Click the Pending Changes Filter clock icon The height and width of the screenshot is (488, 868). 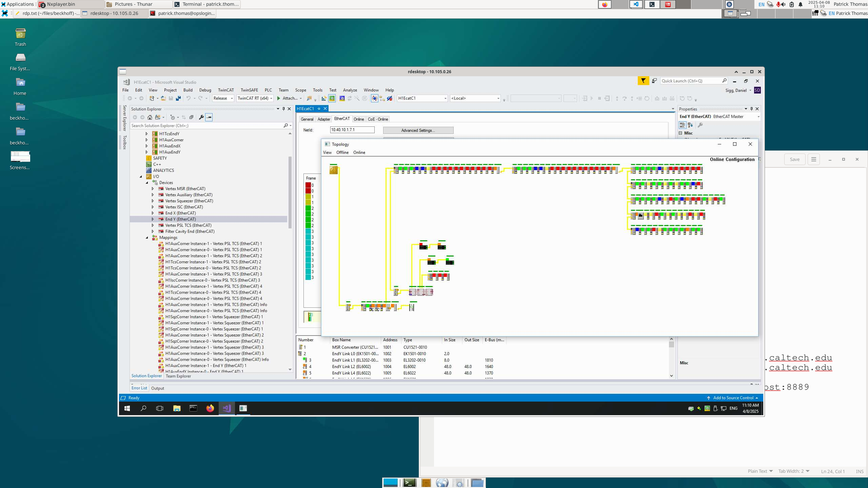[x=173, y=117]
